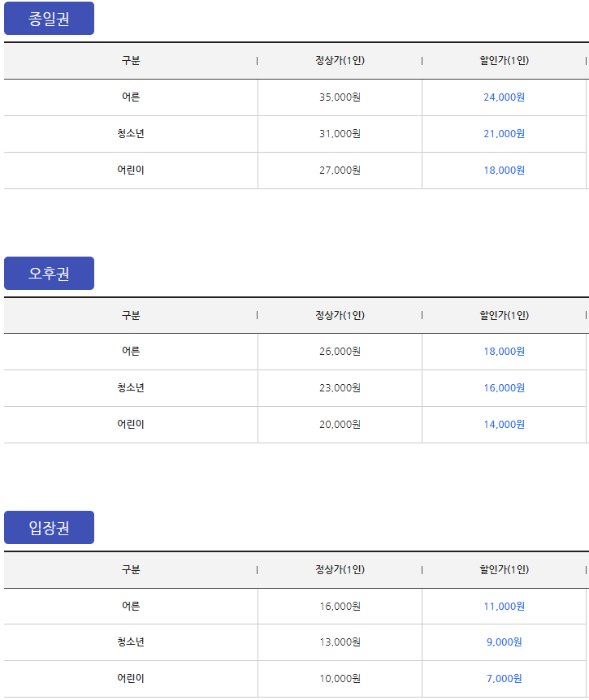589x700 pixels.
Task: Select 정상가(1인) header in 입장권 table
Action: point(340,569)
